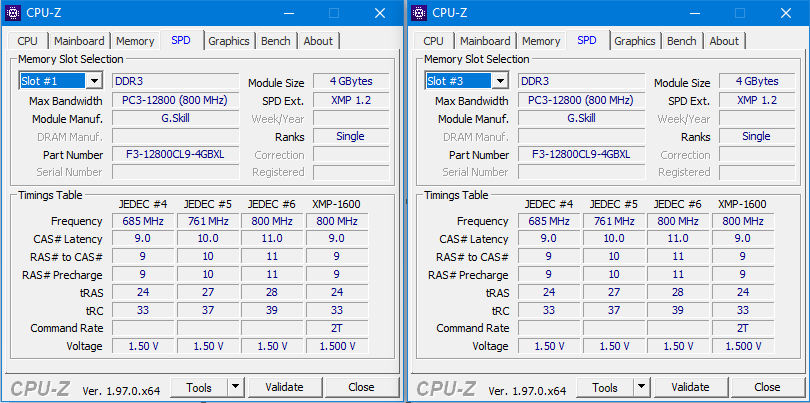Open Graphics tab in right window
810x403 pixels.
[635, 41]
